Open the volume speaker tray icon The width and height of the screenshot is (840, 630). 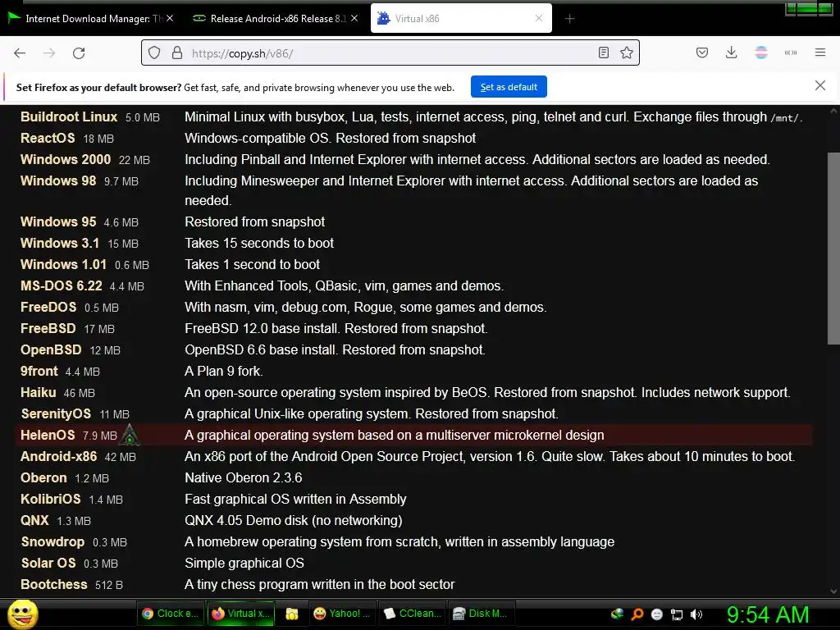pyautogui.click(x=696, y=614)
